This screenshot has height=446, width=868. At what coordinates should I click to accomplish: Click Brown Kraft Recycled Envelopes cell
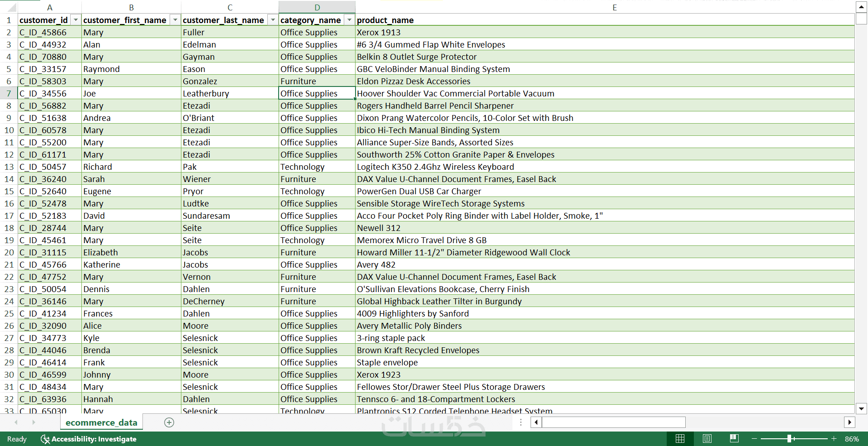coord(605,350)
